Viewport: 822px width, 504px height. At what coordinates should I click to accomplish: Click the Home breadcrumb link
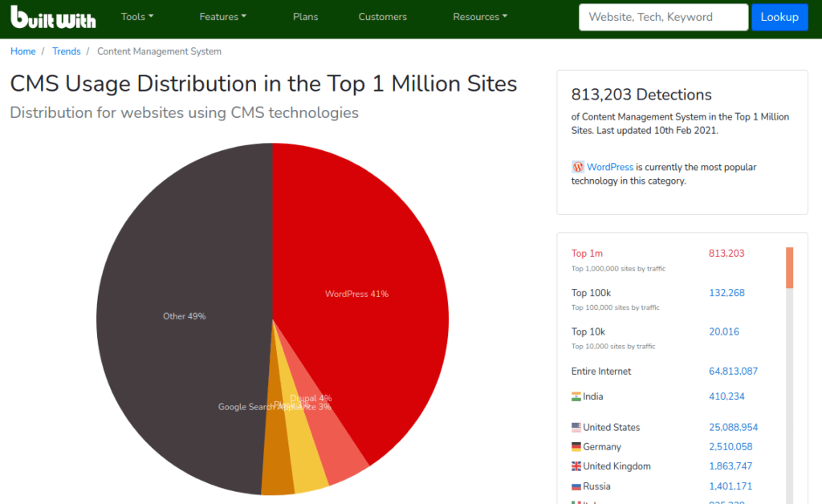22,51
